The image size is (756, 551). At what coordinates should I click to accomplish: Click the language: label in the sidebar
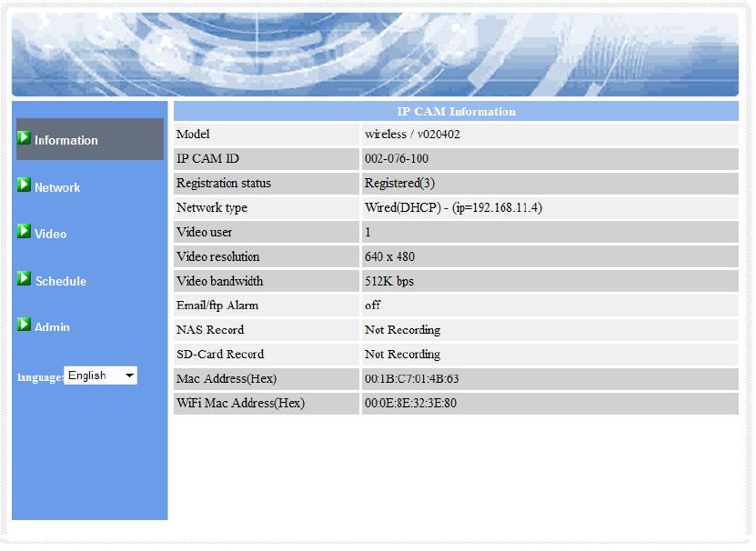pos(40,377)
